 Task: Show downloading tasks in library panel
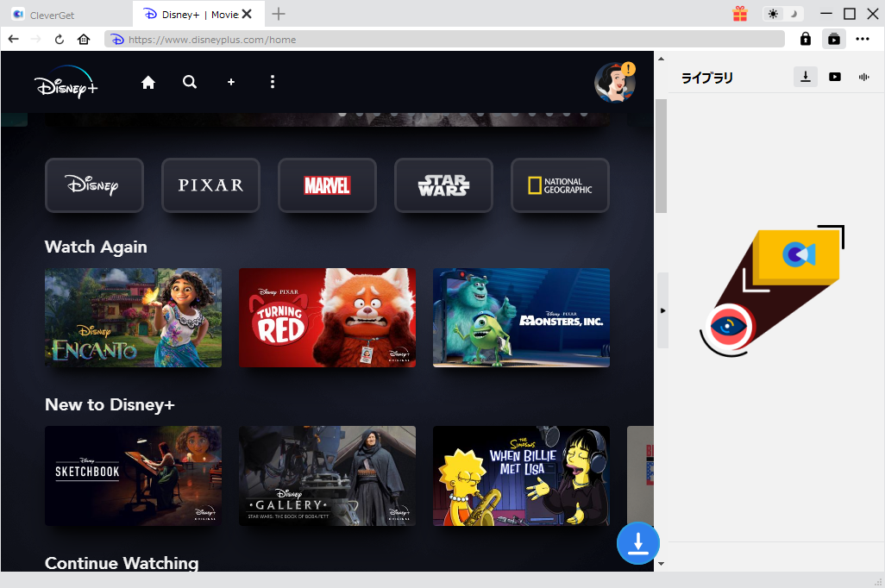coord(806,77)
